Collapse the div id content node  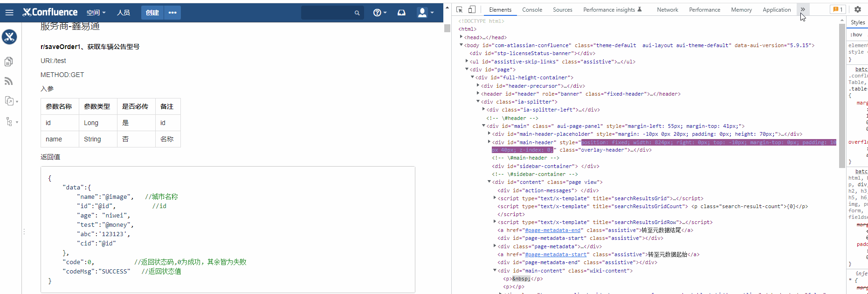pyautogui.click(x=489, y=182)
